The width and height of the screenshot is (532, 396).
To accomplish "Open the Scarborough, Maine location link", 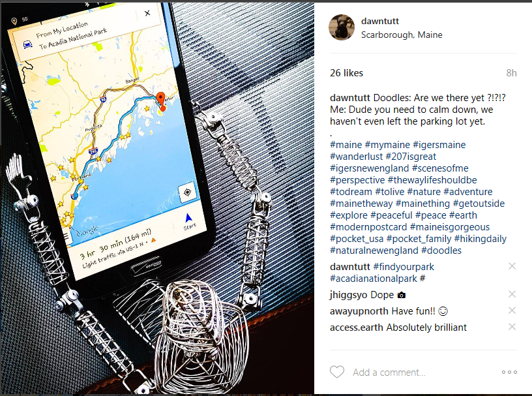I will 402,35.
